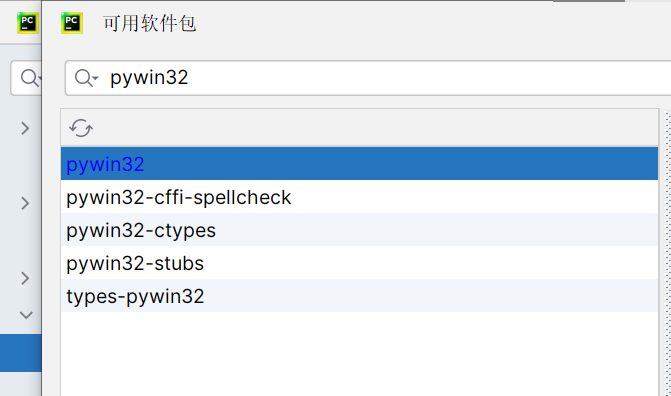
Task: Click the dotted splitter right of package list
Action: [668, 253]
